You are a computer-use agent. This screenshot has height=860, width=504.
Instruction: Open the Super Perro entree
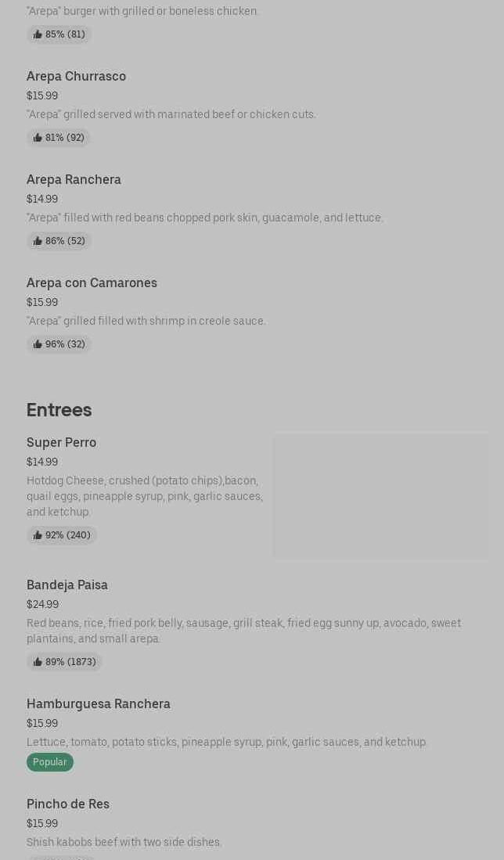coord(61,442)
